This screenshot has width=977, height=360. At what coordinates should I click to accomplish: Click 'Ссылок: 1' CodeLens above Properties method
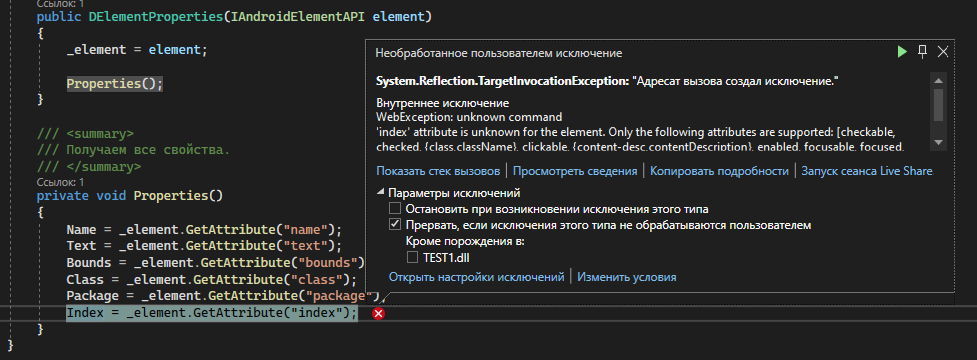60,182
